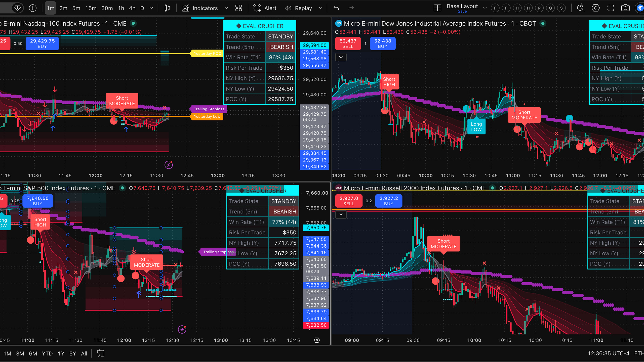Undo the last chart action
644x362 pixels.
[x=336, y=8]
